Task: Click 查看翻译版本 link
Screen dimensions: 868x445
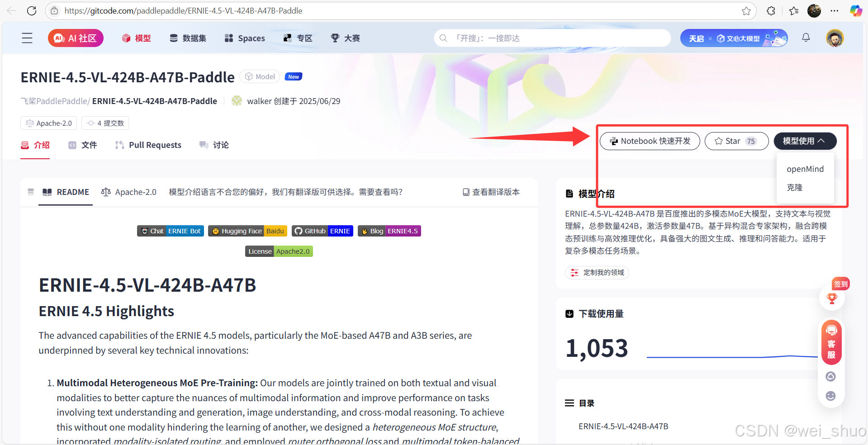Action: click(x=491, y=192)
